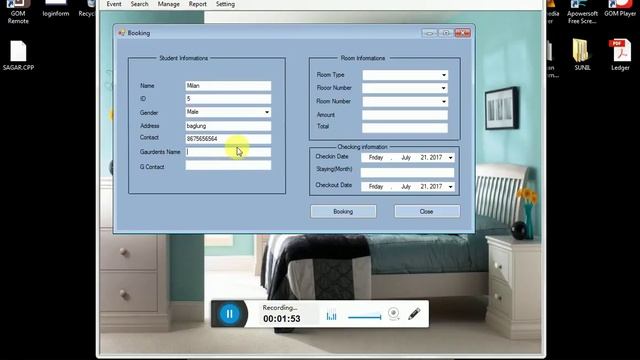Open the SUNIL folder on desktop
The image size is (640, 360).
coord(582,55)
